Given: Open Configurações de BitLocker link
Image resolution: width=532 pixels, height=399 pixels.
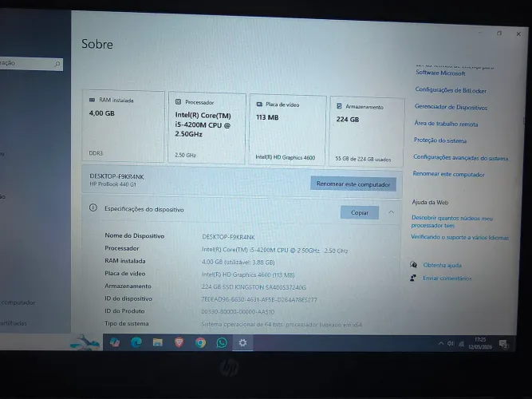Looking at the screenshot, I should [451, 90].
